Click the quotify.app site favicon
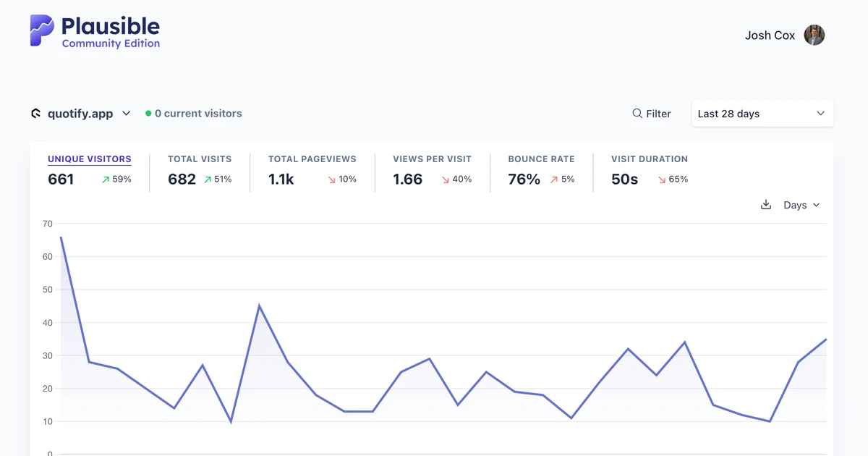 pos(35,114)
